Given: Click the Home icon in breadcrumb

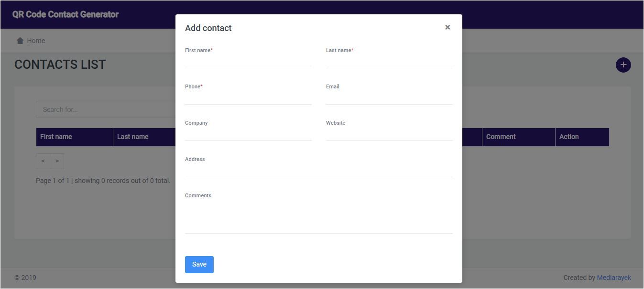Looking at the screenshot, I should tap(20, 41).
